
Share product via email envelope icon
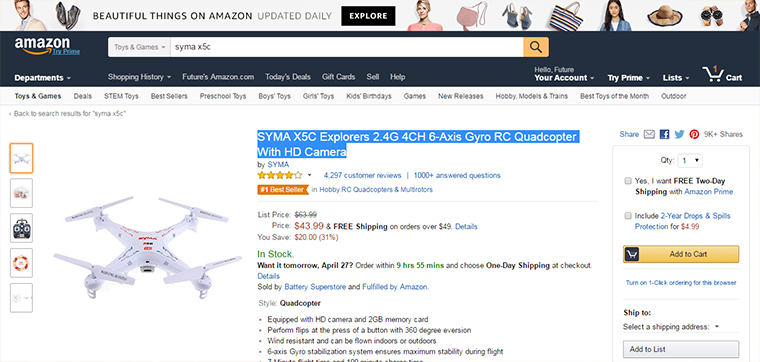pos(649,134)
